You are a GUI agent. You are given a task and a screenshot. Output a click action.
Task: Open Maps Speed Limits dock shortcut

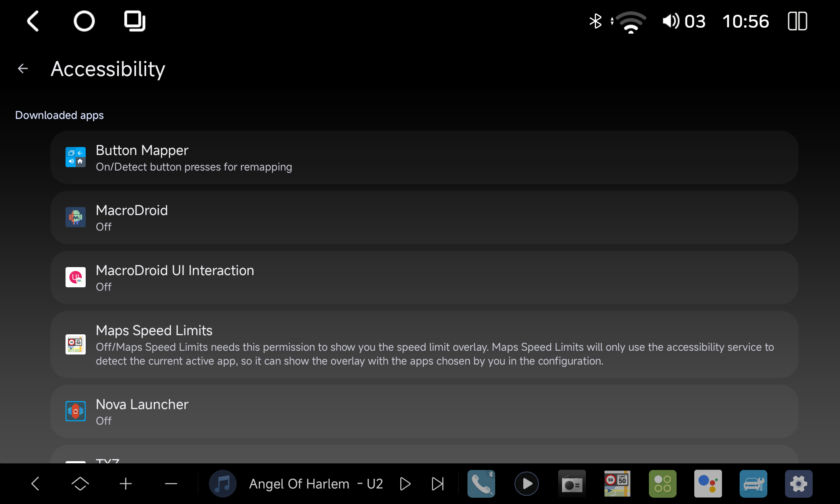(x=617, y=484)
